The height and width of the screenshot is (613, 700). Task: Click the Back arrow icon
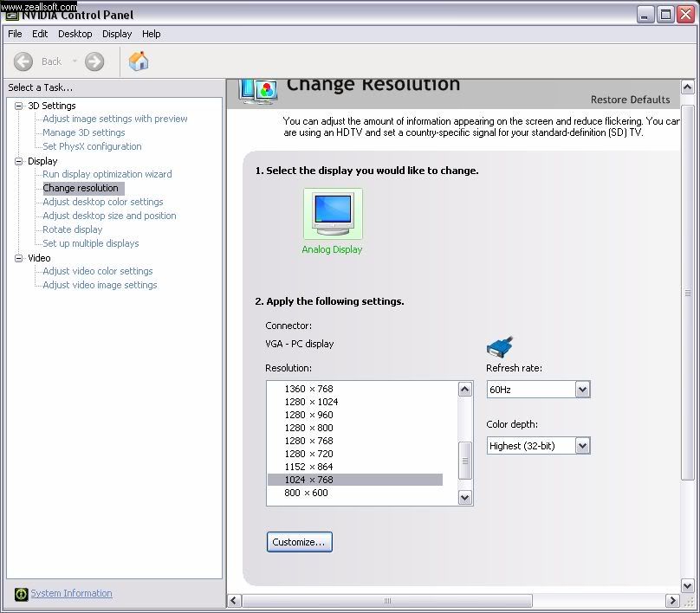tap(23, 61)
